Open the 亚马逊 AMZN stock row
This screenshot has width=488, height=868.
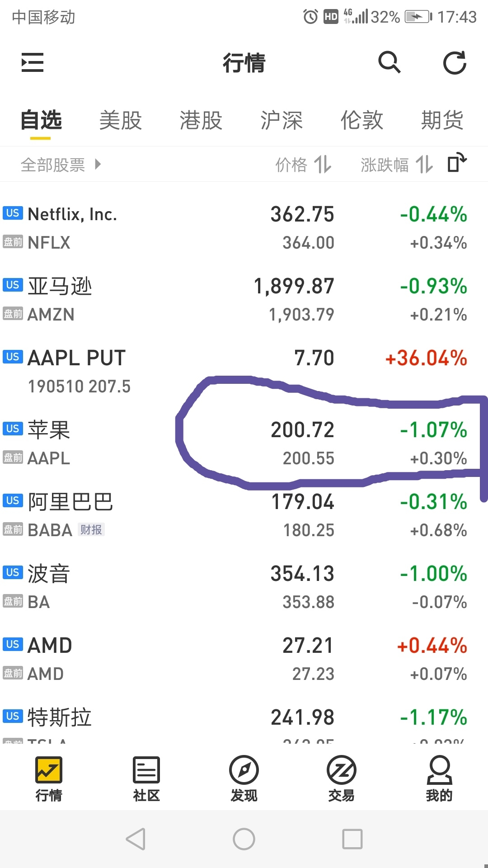(x=244, y=300)
